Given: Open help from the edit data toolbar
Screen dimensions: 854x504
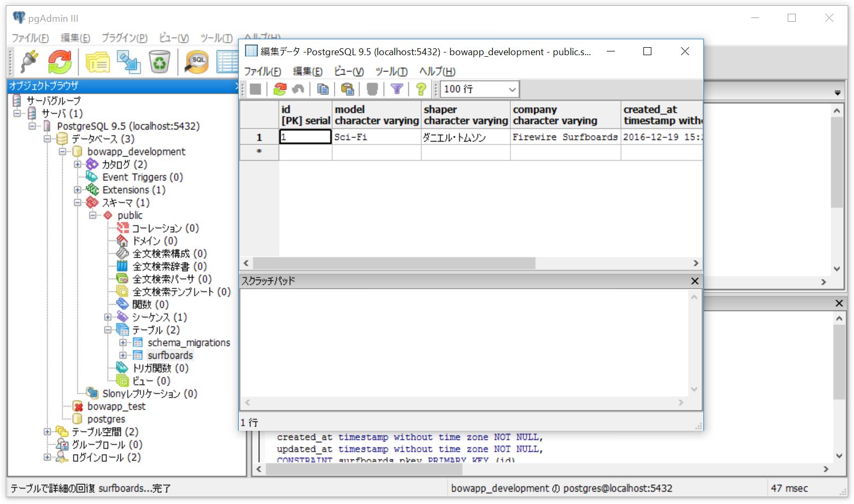Looking at the screenshot, I should pos(421,89).
